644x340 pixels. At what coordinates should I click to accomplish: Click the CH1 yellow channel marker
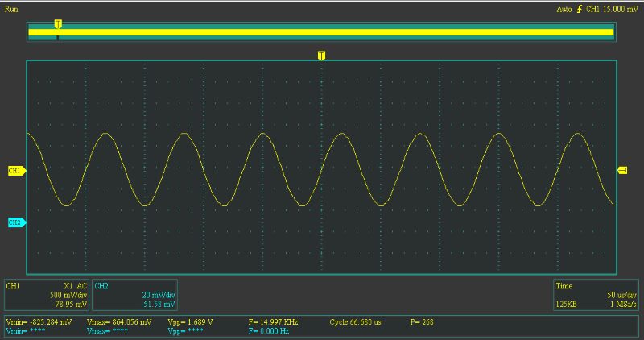pos(16,171)
